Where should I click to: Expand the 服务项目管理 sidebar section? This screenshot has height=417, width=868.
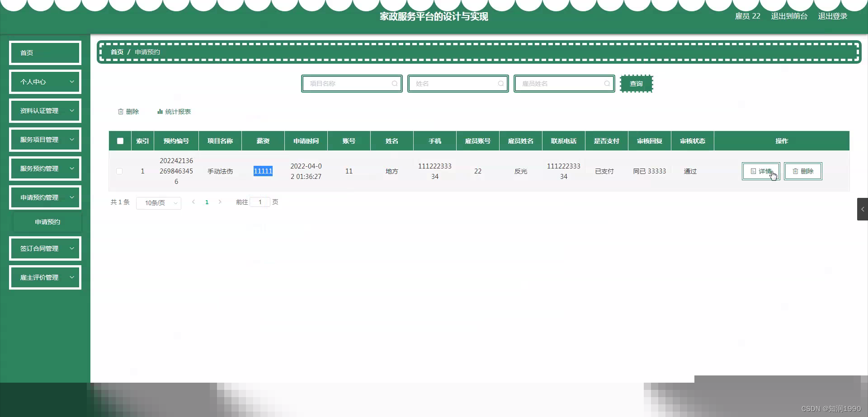click(45, 139)
